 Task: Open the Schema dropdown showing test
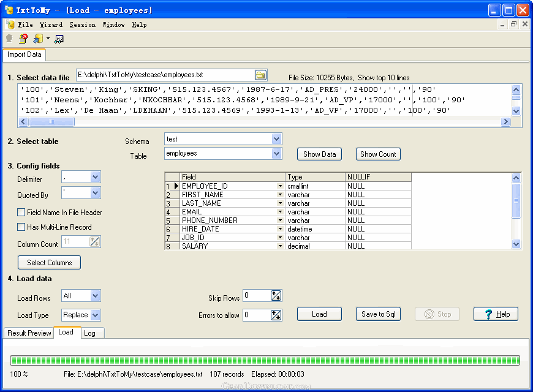click(276, 138)
